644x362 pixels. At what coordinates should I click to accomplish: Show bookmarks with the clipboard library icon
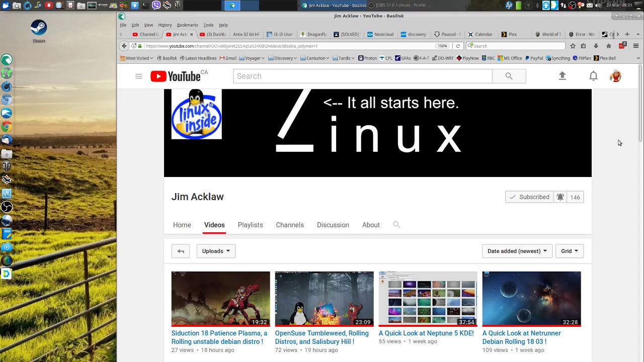(584, 46)
